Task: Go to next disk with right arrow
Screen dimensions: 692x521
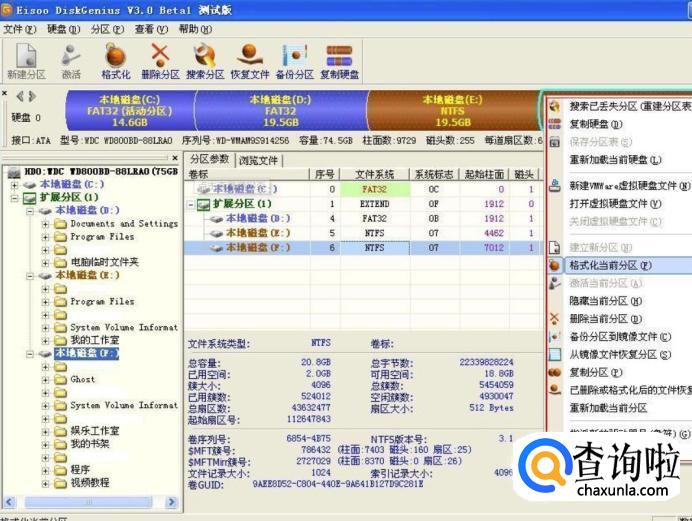Action: click(x=32, y=96)
